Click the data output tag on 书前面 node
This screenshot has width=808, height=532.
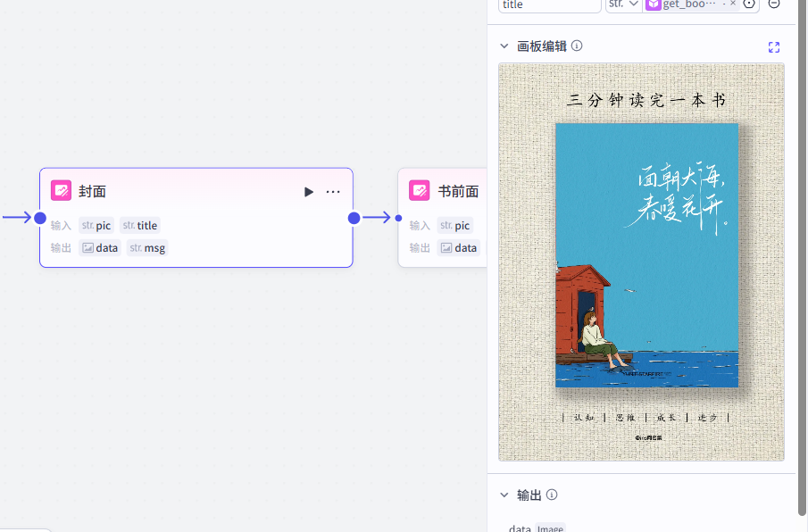pyautogui.click(x=459, y=248)
